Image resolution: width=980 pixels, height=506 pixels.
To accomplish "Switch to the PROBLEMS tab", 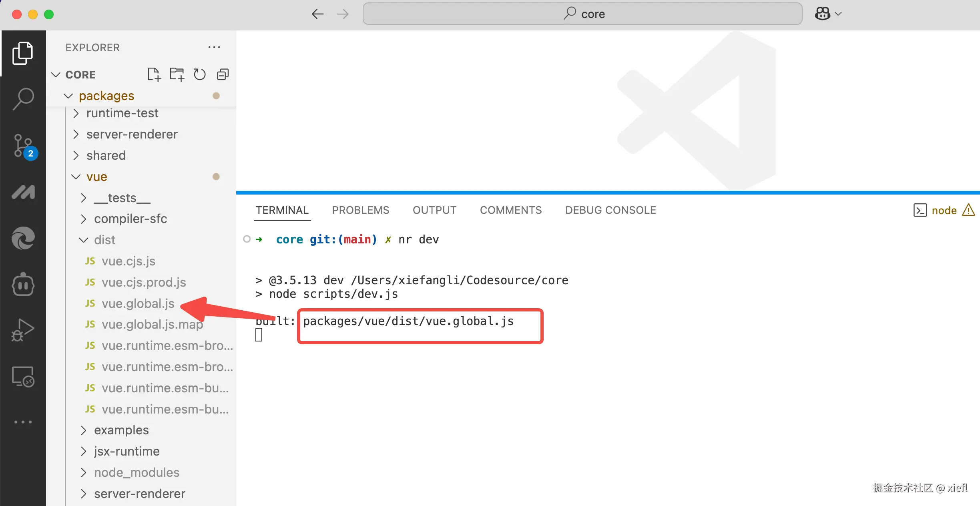I will (360, 210).
